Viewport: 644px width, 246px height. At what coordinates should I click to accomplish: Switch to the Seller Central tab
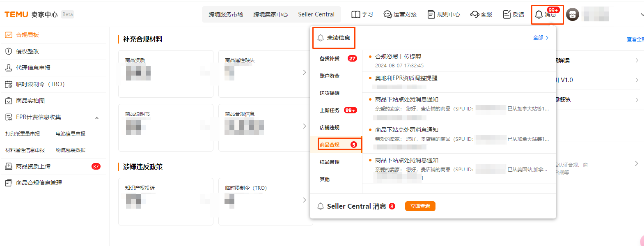click(x=316, y=14)
